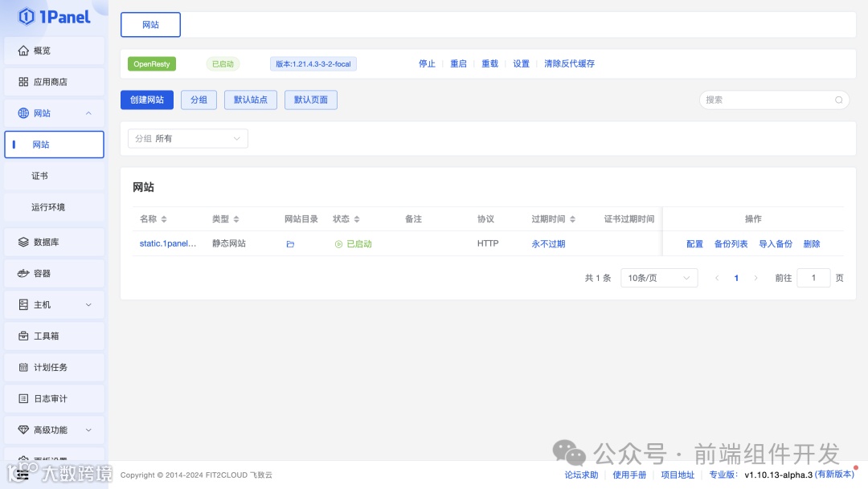Open the 日志审计 log audit section
Screen dimensions: 868x489
(x=47, y=398)
